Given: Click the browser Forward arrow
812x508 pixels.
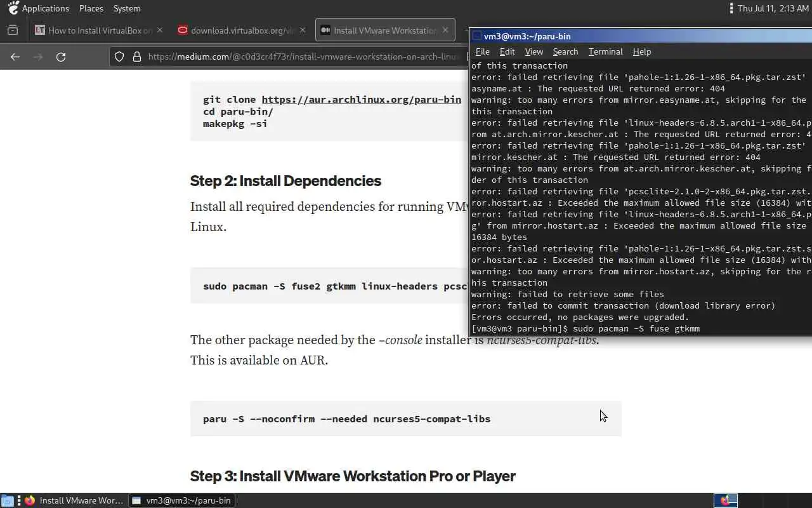Looking at the screenshot, I should click(38, 57).
